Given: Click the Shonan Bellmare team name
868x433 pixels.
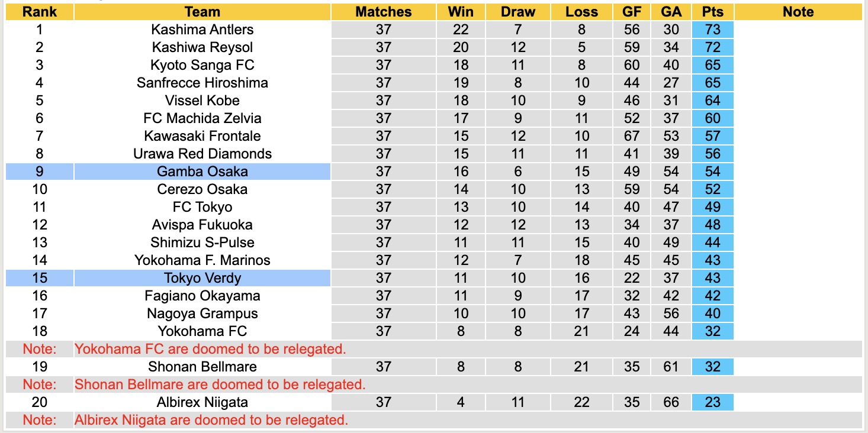Looking at the screenshot, I should (x=202, y=367).
